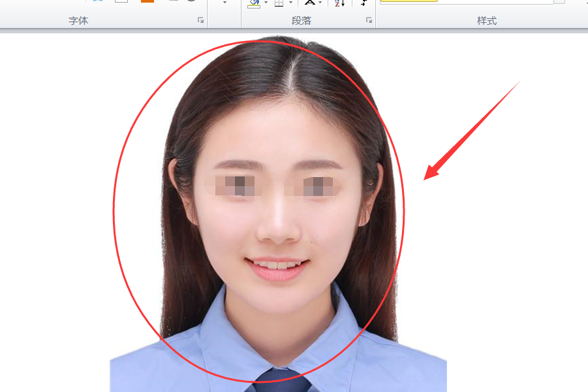Click the A-Z sort icon

point(339,3)
